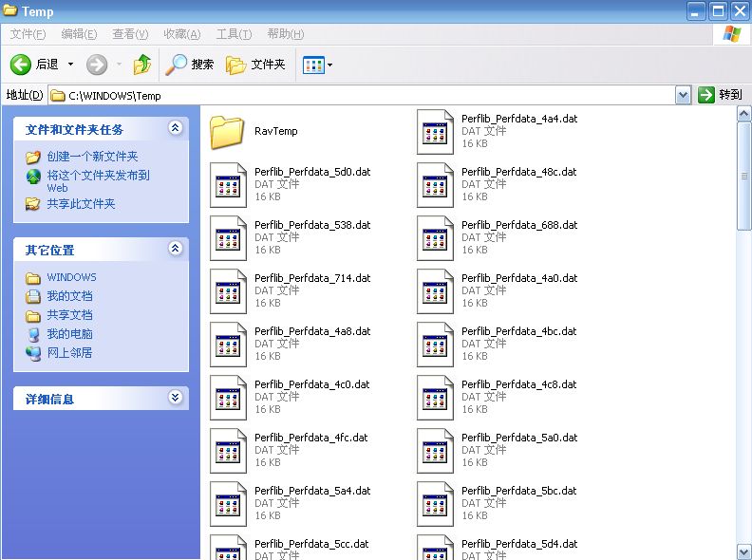Select Perflib_Perfdata_4a0.dat file icon

pyautogui.click(x=435, y=291)
